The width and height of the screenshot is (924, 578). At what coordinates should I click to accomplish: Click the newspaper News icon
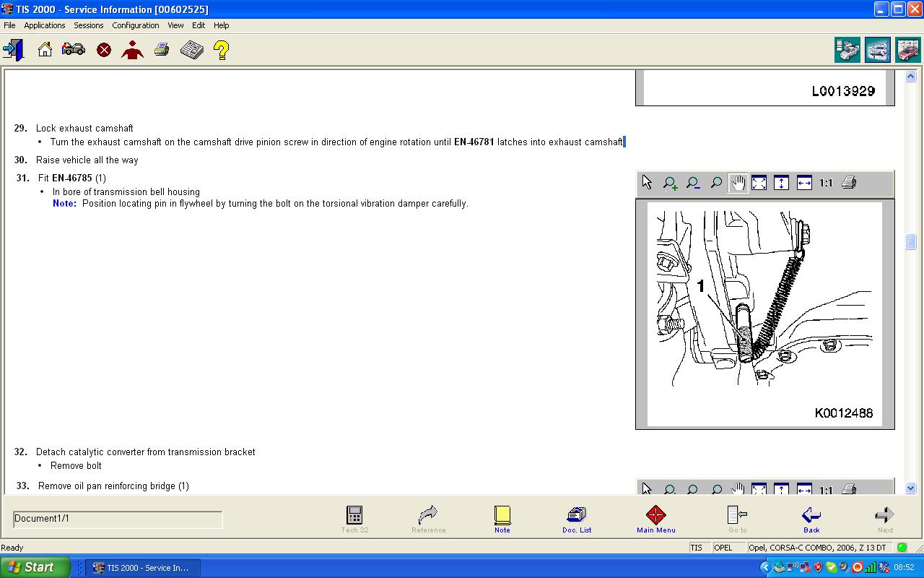pos(191,50)
